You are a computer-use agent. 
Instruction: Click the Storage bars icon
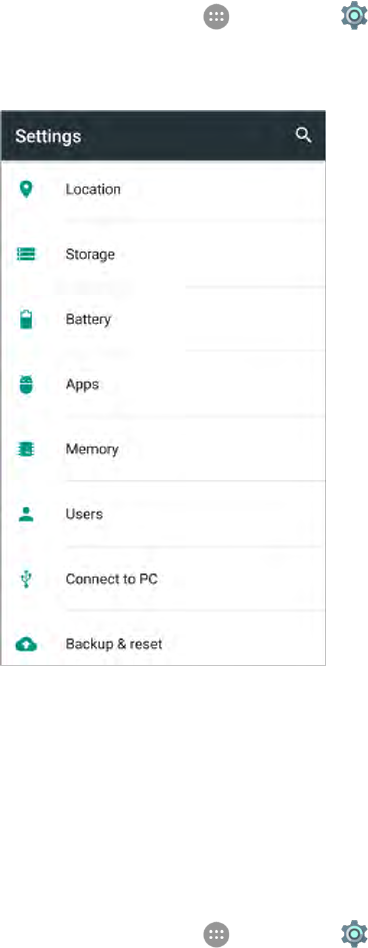pos(26,255)
